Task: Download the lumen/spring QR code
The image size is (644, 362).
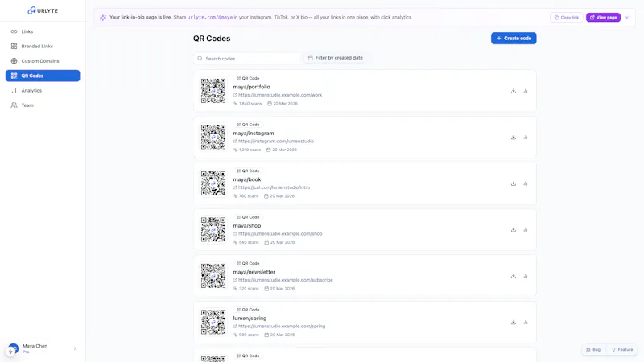Action: (514, 323)
